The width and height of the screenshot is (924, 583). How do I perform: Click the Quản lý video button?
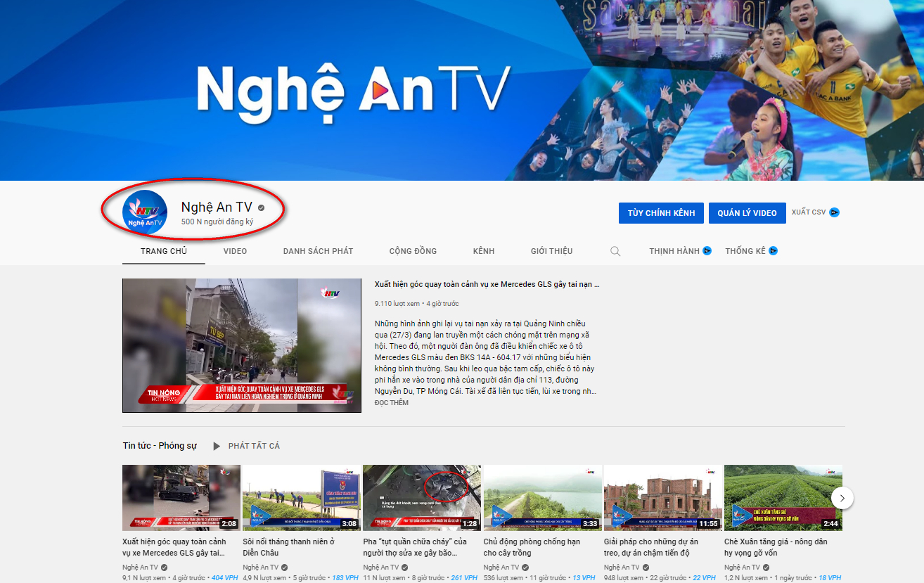pyautogui.click(x=747, y=213)
